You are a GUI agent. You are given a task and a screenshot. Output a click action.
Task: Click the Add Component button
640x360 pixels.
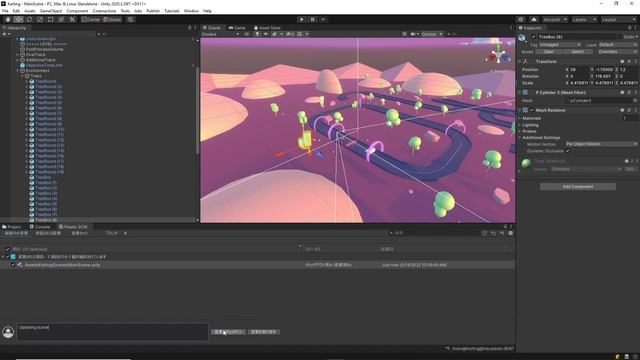tap(578, 187)
